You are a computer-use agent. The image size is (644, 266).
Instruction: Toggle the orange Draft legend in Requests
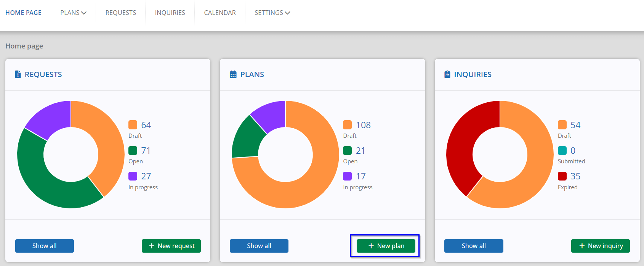pos(133,125)
